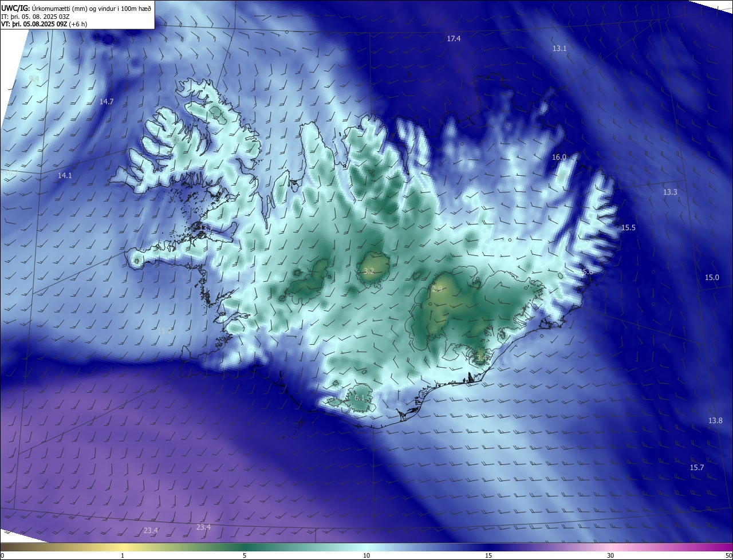Click the 13.3 value label

pyautogui.click(x=670, y=192)
